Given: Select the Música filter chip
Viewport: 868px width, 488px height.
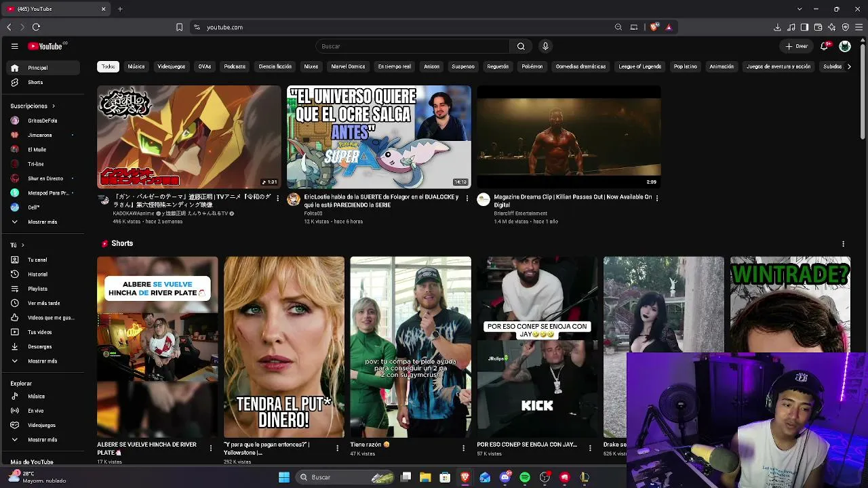Looking at the screenshot, I should point(136,66).
